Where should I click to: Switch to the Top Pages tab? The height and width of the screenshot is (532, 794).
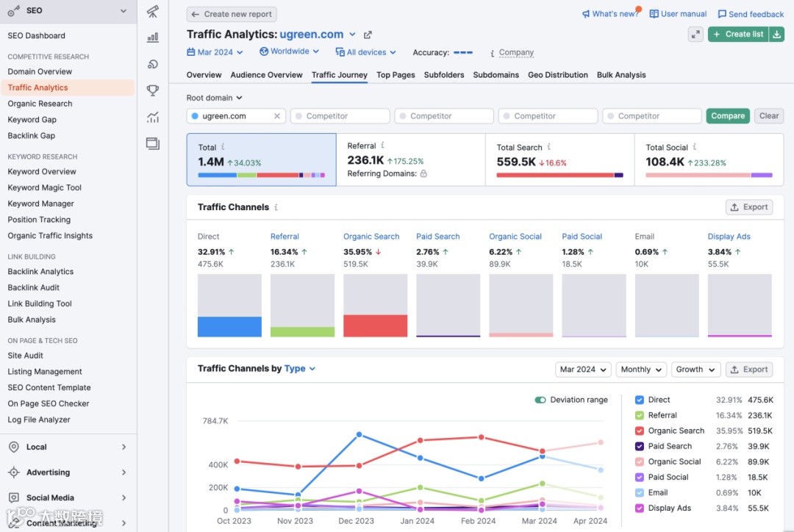pyautogui.click(x=396, y=75)
